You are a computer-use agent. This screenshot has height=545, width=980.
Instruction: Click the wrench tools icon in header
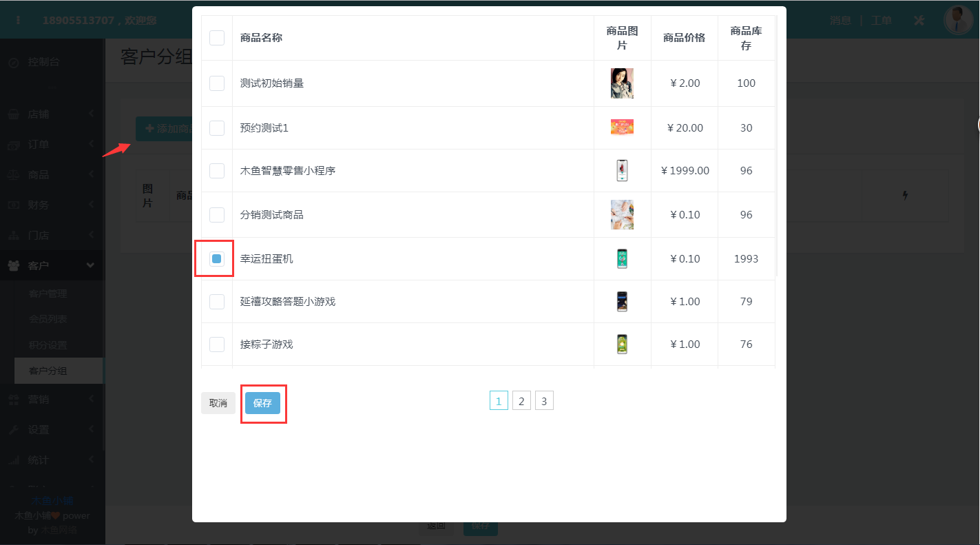[919, 20]
